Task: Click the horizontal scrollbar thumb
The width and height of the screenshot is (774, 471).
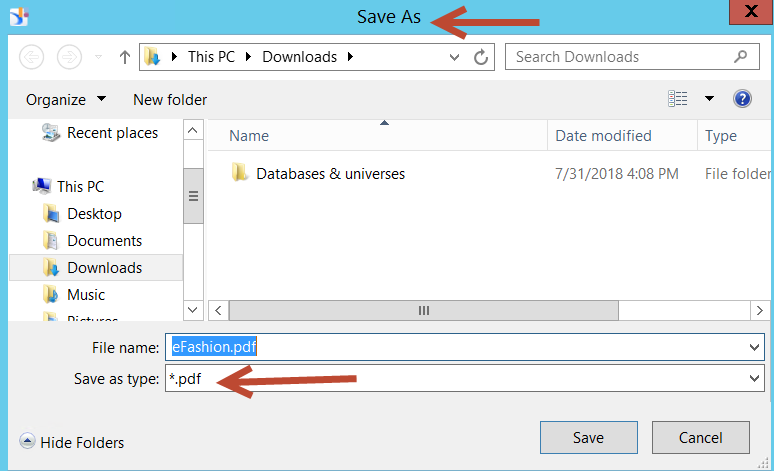Action: pos(424,311)
